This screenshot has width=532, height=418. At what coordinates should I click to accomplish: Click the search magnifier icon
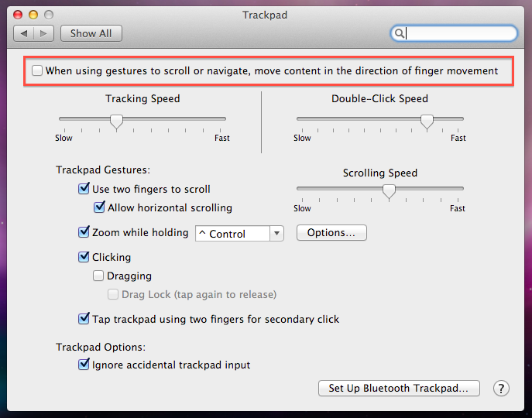(x=399, y=33)
